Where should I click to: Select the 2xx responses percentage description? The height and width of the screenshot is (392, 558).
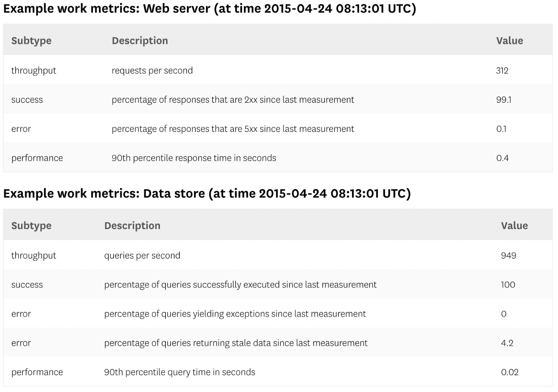(x=233, y=100)
